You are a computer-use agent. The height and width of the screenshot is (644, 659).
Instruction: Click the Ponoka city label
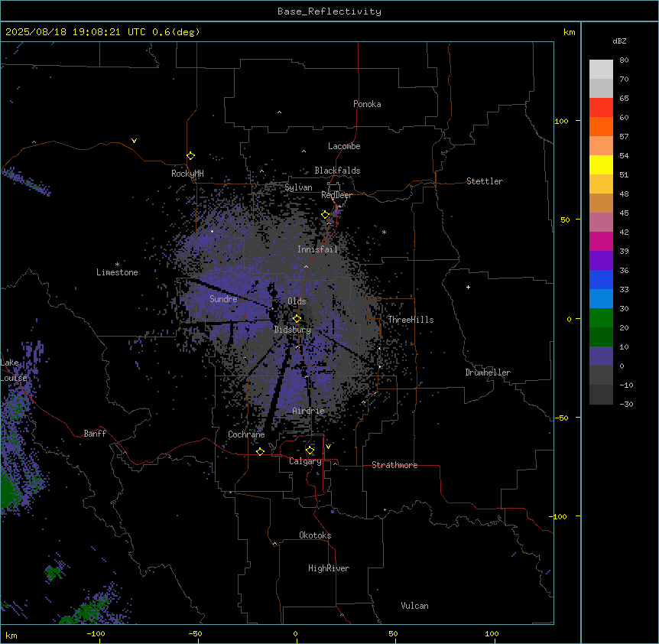[367, 104]
